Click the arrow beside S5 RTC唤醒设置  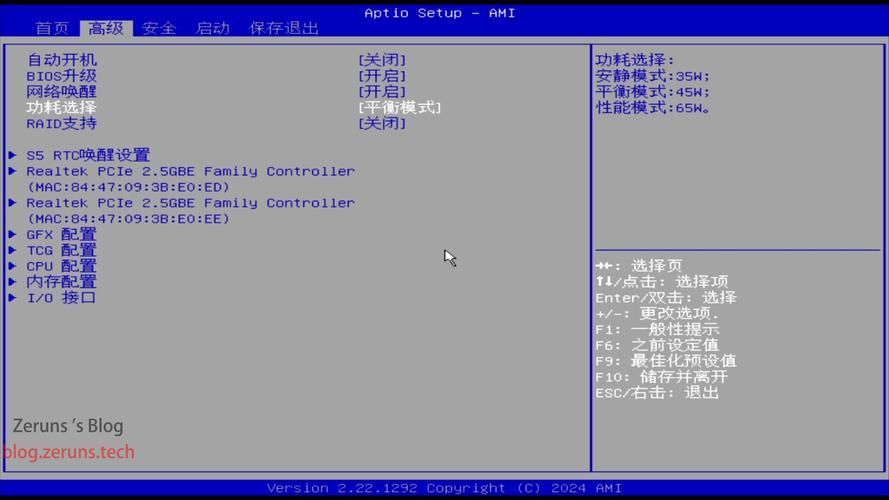coord(12,155)
